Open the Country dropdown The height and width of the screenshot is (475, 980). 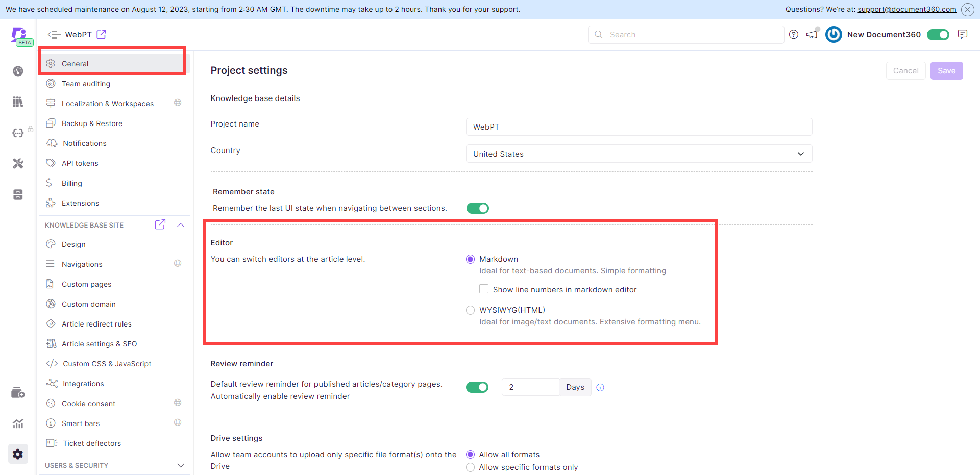point(639,154)
